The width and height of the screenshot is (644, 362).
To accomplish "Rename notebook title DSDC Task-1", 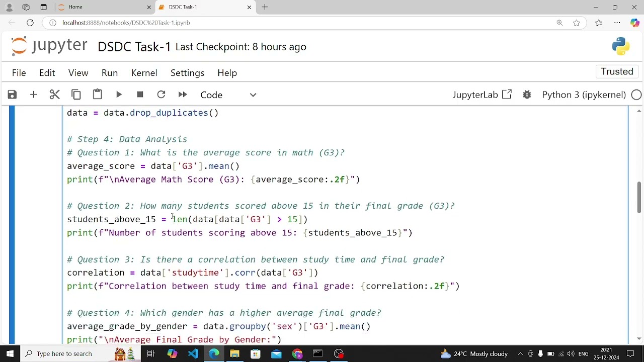I will point(134,47).
